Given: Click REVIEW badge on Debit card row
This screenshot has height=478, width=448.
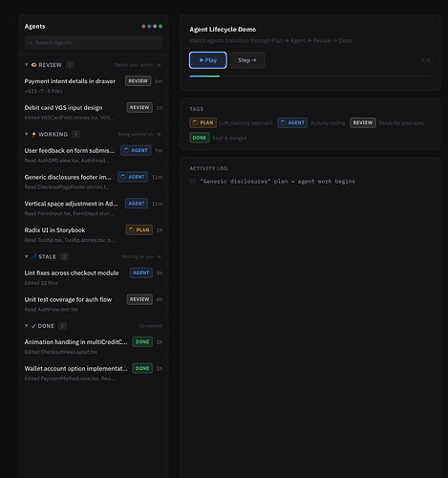Looking at the screenshot, I should [x=139, y=107].
